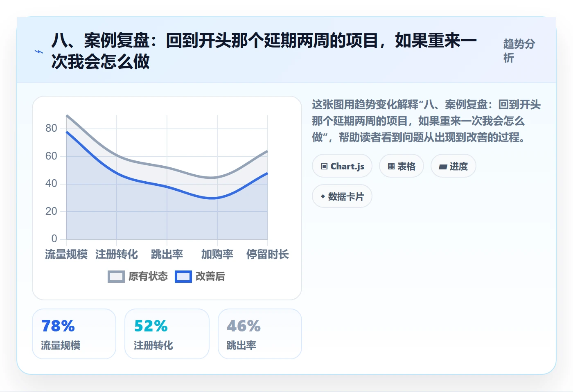Click the 加购率 x-axis label
The width and height of the screenshot is (573, 392).
[x=217, y=255]
